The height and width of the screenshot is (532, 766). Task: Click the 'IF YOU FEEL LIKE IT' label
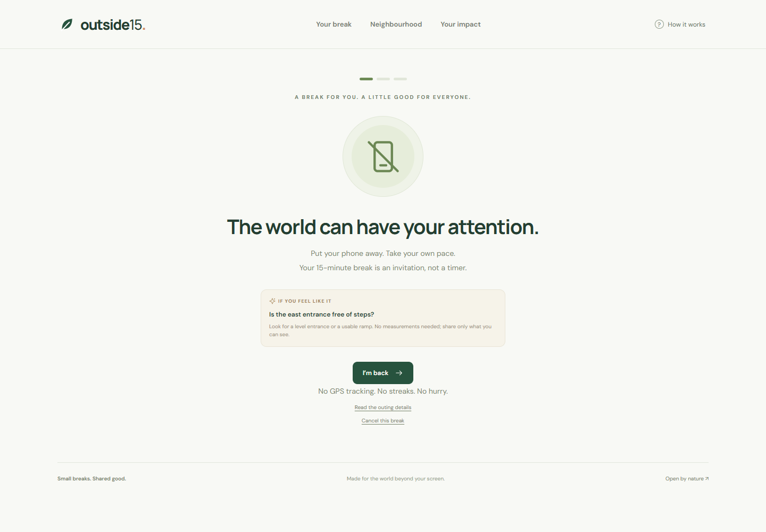point(304,301)
